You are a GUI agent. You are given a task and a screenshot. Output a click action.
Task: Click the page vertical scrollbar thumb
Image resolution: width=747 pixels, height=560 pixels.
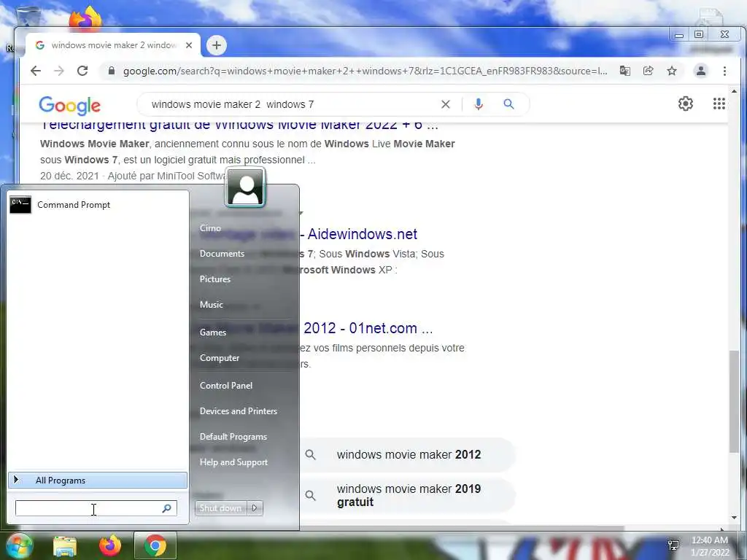734,402
